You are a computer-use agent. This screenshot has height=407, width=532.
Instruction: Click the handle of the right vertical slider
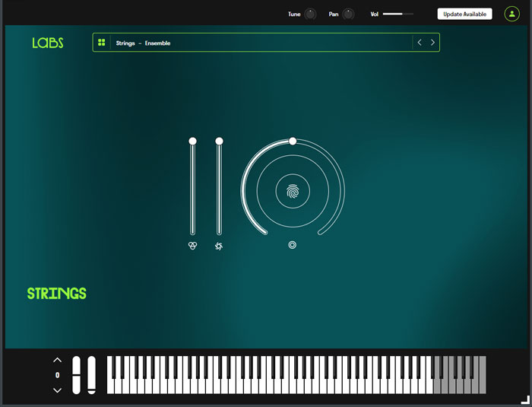click(x=219, y=141)
